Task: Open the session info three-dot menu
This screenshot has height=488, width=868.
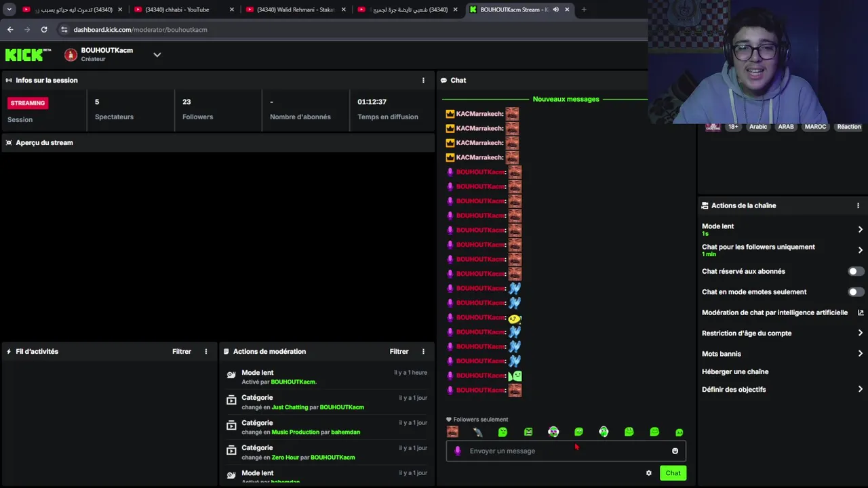Action: pos(423,80)
